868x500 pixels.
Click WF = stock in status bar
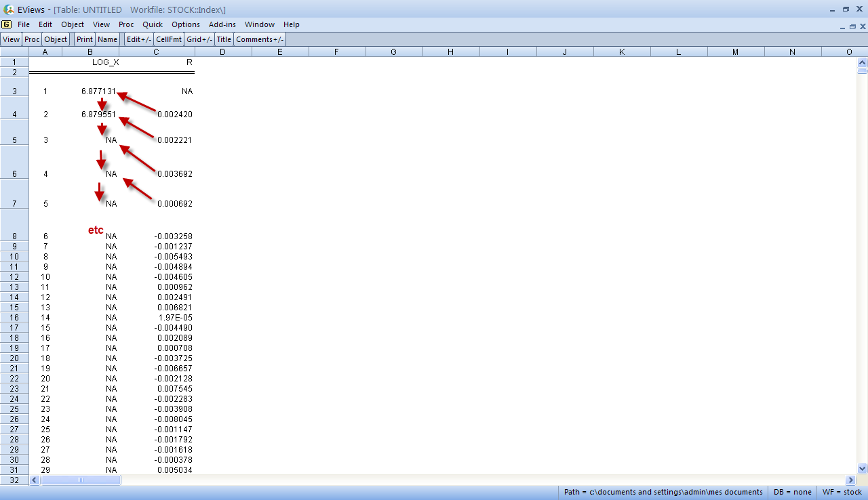pos(842,493)
